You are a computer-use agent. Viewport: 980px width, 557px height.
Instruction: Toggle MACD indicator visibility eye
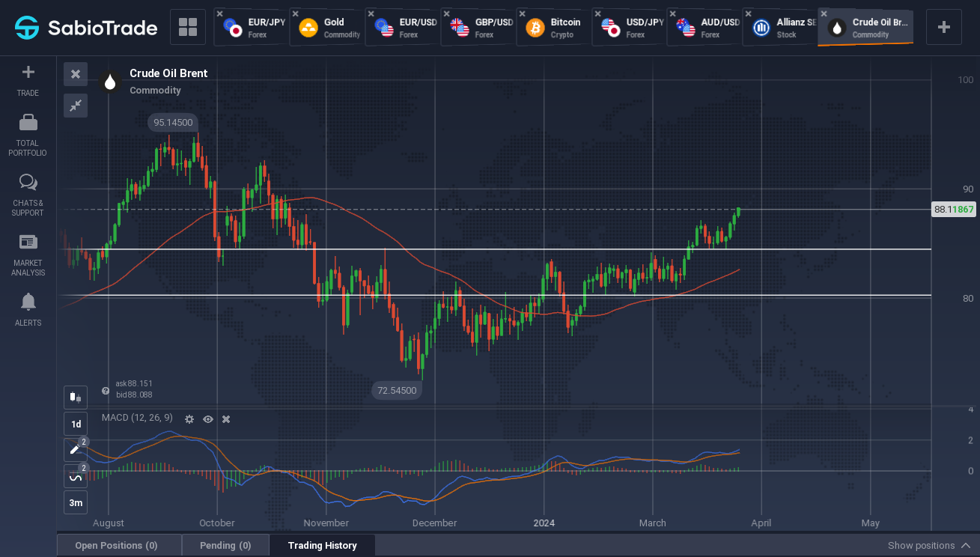(208, 419)
